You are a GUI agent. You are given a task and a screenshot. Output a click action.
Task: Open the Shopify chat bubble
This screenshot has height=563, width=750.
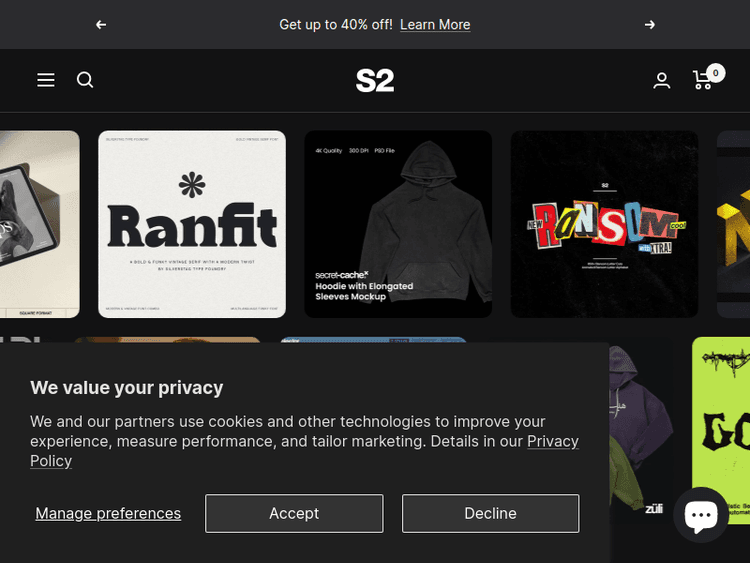tap(701, 515)
